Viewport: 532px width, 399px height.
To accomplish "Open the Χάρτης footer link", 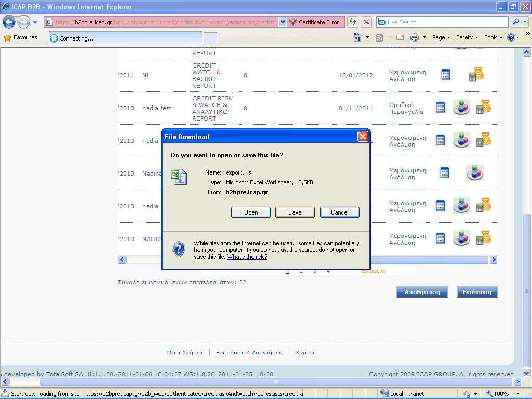I will click(305, 353).
